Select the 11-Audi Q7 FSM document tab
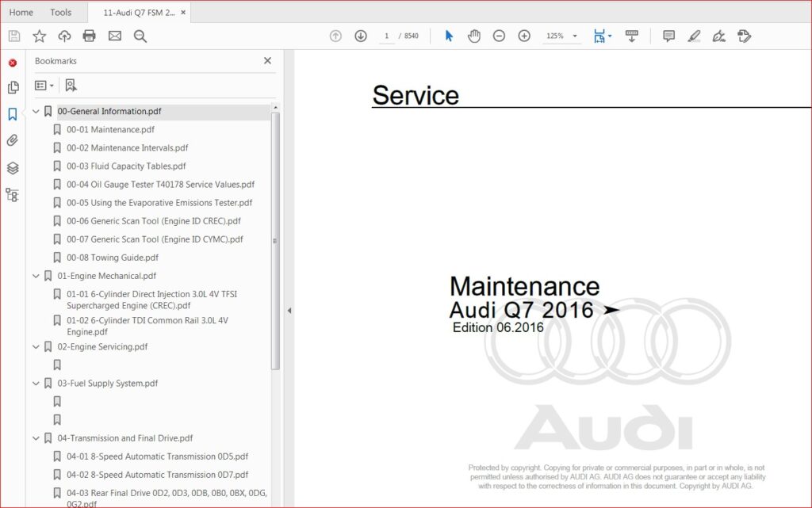 pyautogui.click(x=139, y=13)
